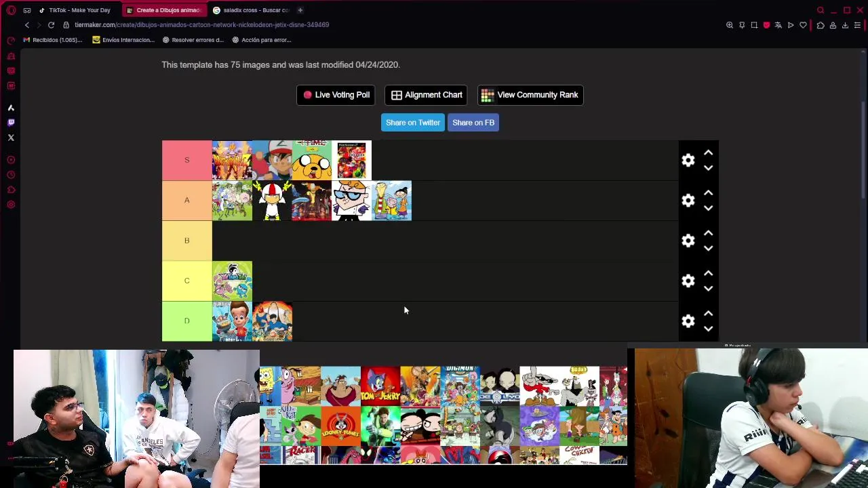
Task: Move tier C row up with arrow
Action: (708, 273)
